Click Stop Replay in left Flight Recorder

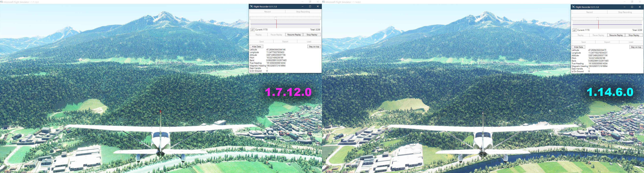pyautogui.click(x=312, y=35)
